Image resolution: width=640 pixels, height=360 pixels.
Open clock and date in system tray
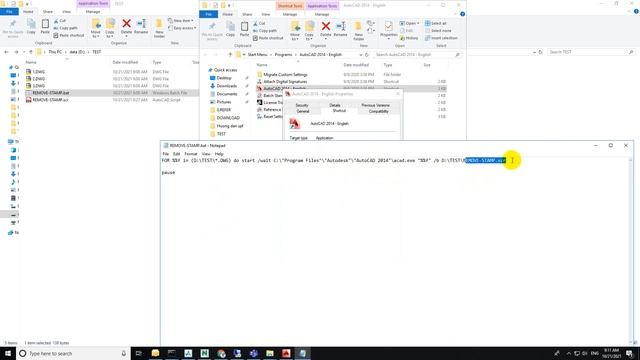[x=611, y=353]
